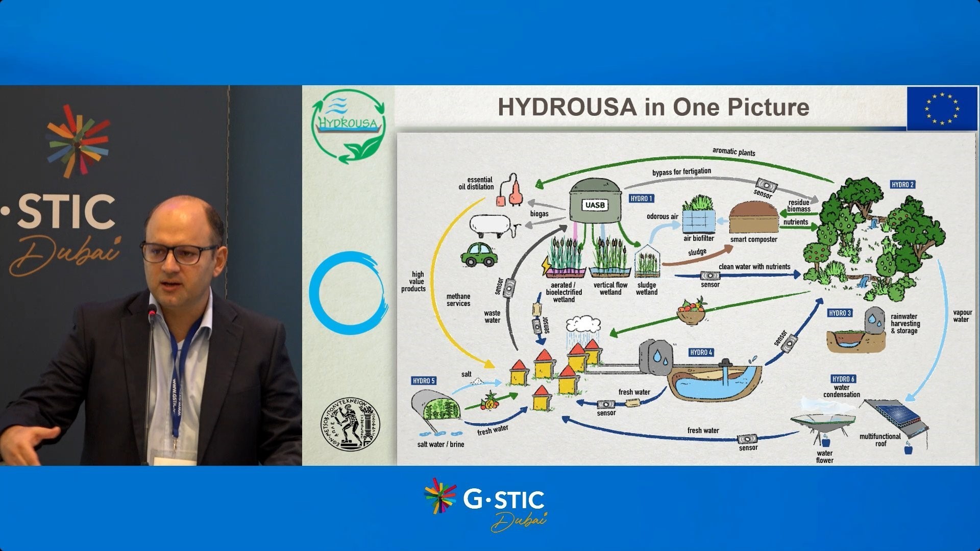The width and height of the screenshot is (980, 551).
Task: Click the rain cloud icon above houses
Action: [x=583, y=325]
